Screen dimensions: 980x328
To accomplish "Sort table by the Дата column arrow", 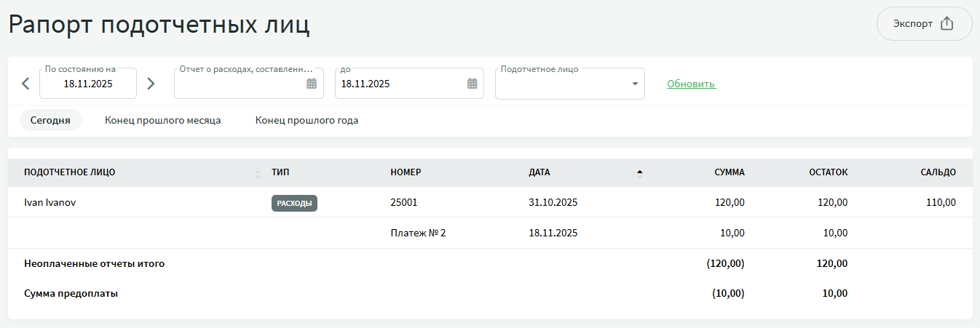I will [639, 173].
